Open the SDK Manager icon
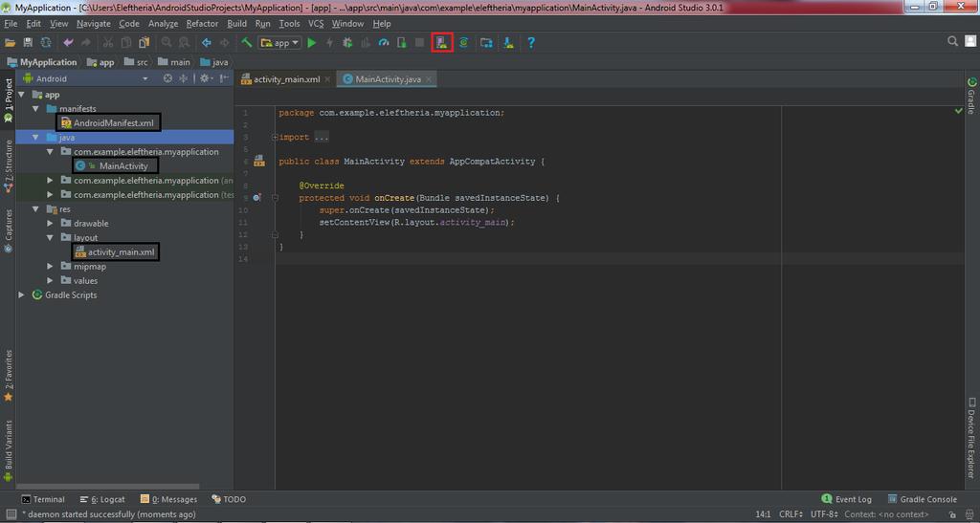980x523 pixels. [x=509, y=42]
